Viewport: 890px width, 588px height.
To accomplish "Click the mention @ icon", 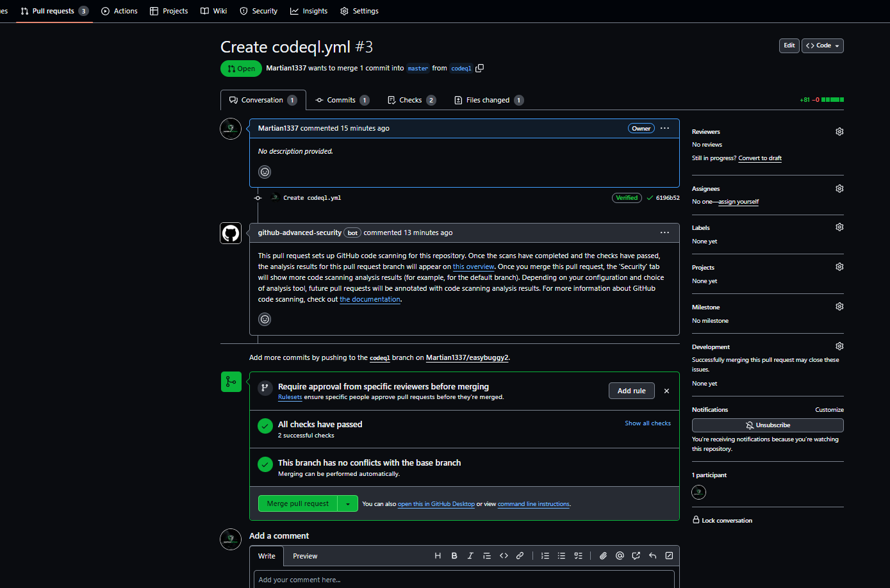I will point(620,556).
